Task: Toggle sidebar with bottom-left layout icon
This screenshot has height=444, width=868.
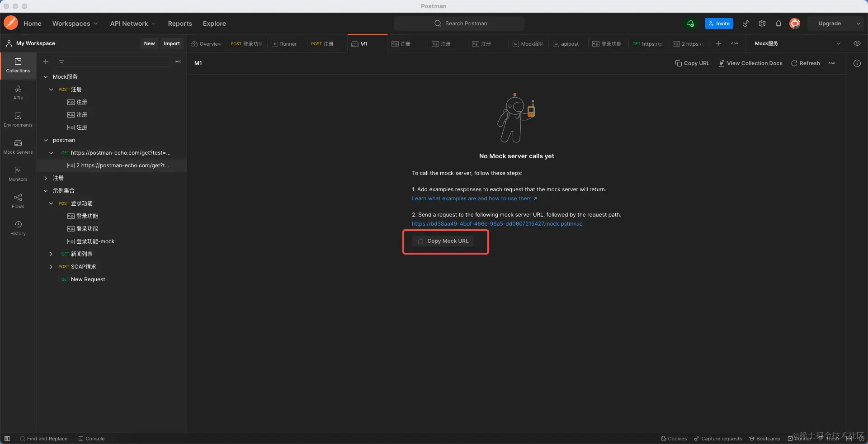Action: pyautogui.click(x=7, y=439)
